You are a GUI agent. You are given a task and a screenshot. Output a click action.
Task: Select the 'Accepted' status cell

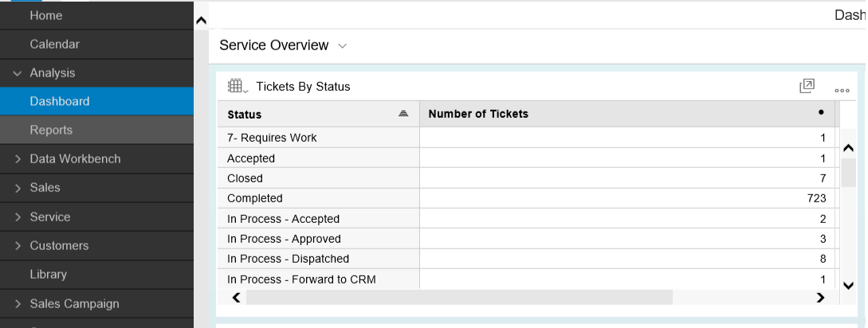pyautogui.click(x=318, y=158)
